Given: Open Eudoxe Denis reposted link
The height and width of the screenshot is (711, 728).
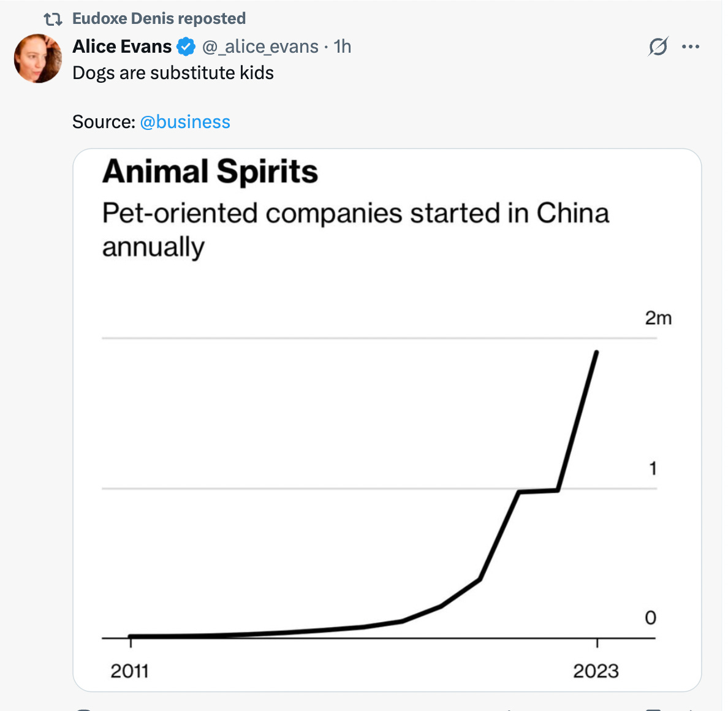Looking at the screenshot, I should [x=159, y=19].
